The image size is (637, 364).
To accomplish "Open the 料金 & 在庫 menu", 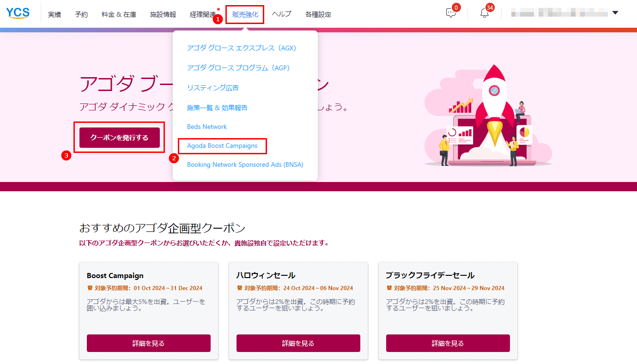I will (x=119, y=14).
